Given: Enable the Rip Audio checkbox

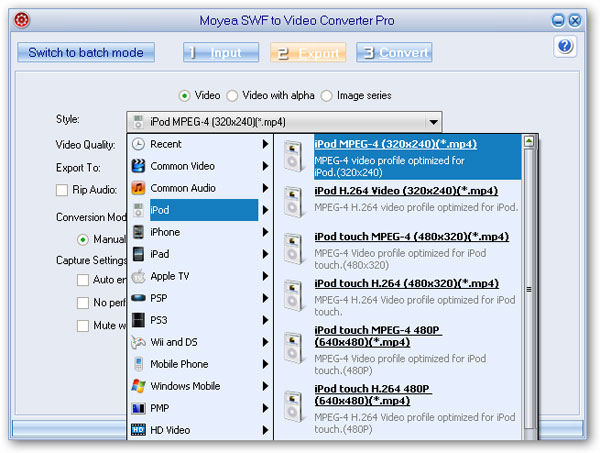Looking at the screenshot, I should tap(62, 190).
